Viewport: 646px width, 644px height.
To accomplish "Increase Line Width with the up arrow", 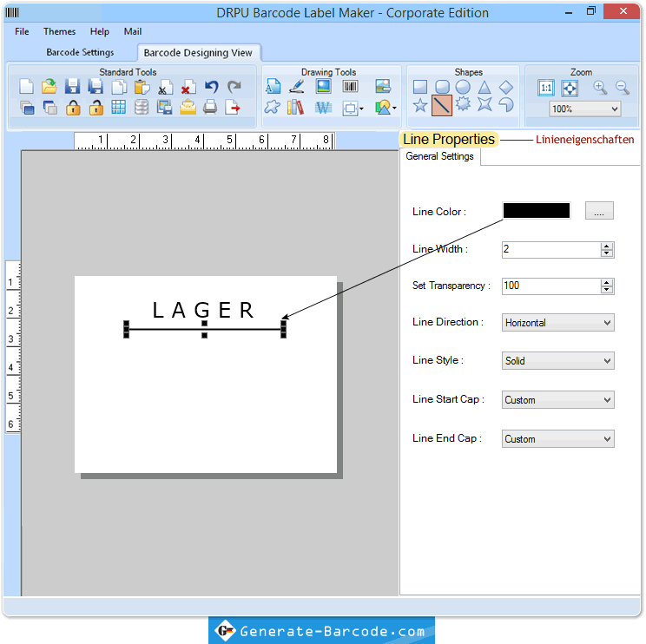I will (606, 246).
